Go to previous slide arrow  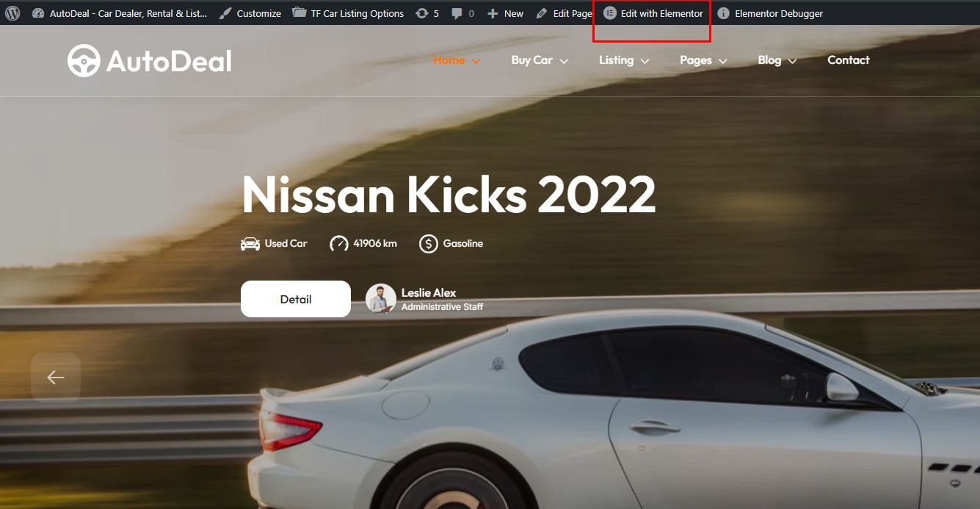(56, 378)
